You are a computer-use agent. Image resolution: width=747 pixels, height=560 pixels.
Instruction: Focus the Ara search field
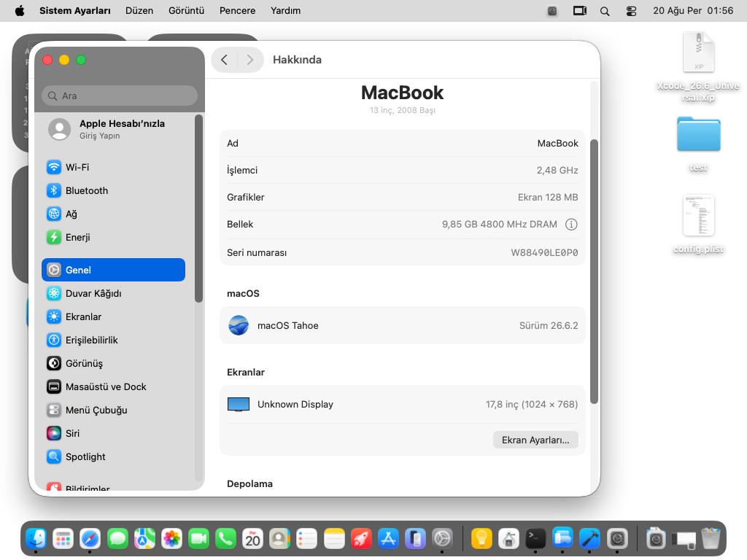[x=120, y=96]
